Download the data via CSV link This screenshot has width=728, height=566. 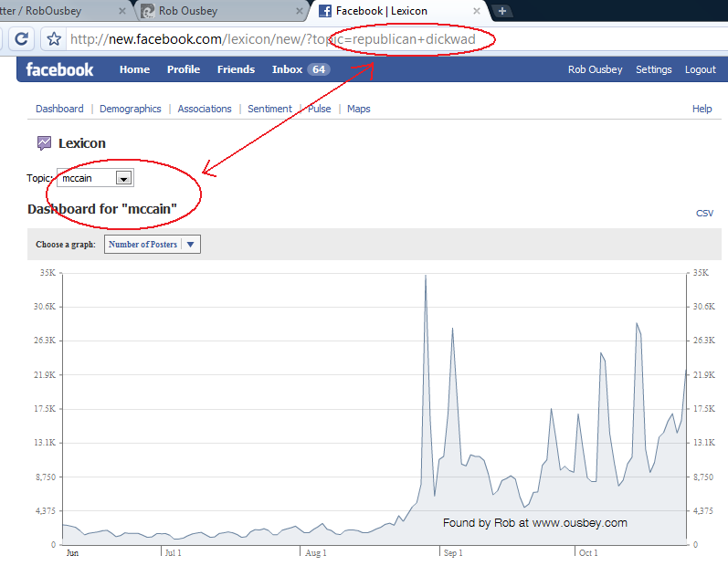tap(704, 213)
